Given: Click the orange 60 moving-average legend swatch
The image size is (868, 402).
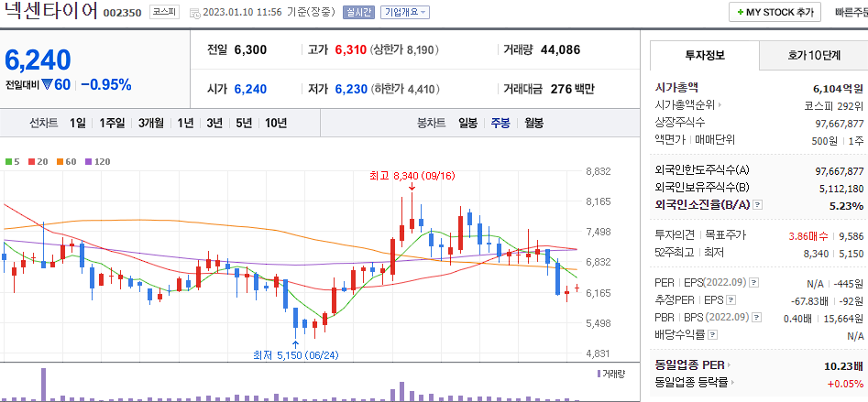Looking at the screenshot, I should 60,162.
